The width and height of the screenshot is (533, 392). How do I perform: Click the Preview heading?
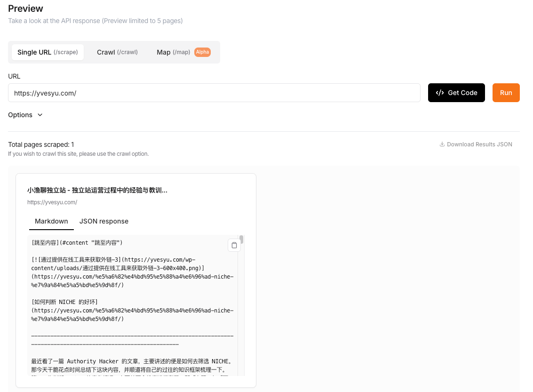(25, 8)
